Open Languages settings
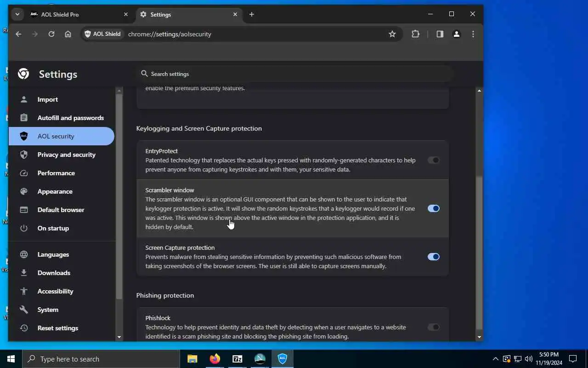588x368 pixels. 62,254
